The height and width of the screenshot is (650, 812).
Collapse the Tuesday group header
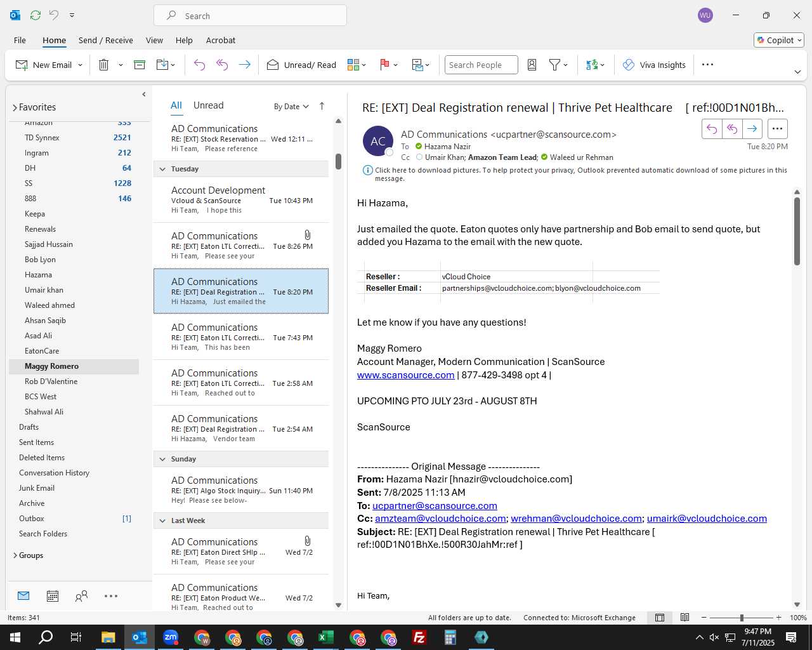[x=162, y=169]
